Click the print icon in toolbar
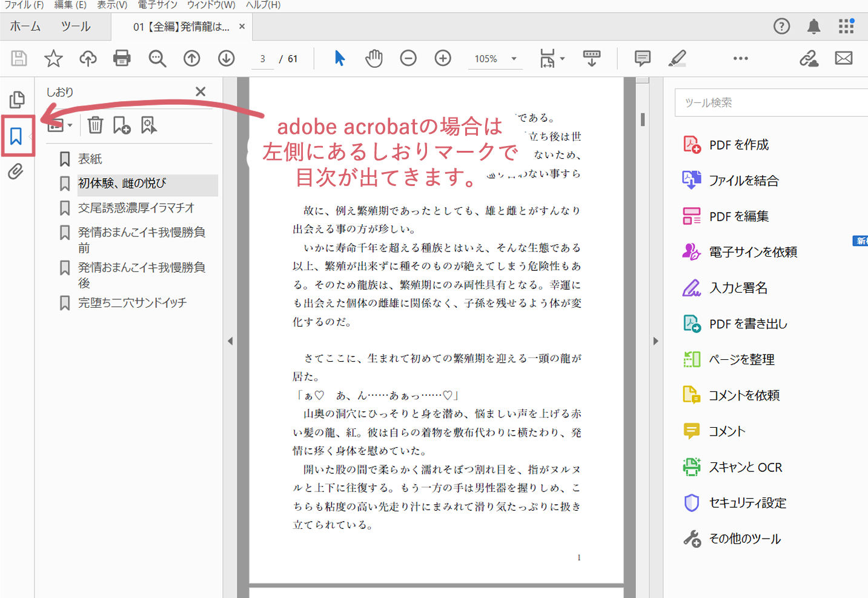This screenshot has width=868, height=598. coord(122,58)
